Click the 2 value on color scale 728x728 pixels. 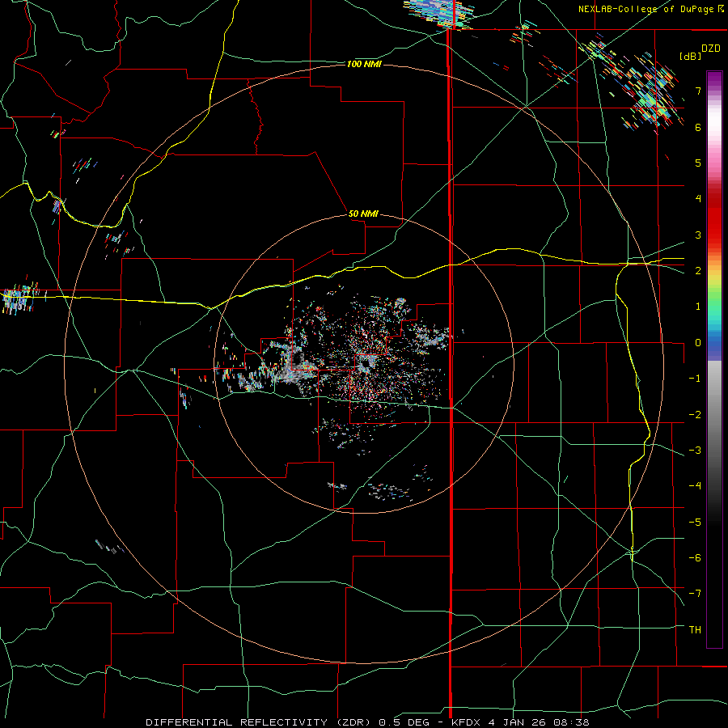tap(698, 271)
